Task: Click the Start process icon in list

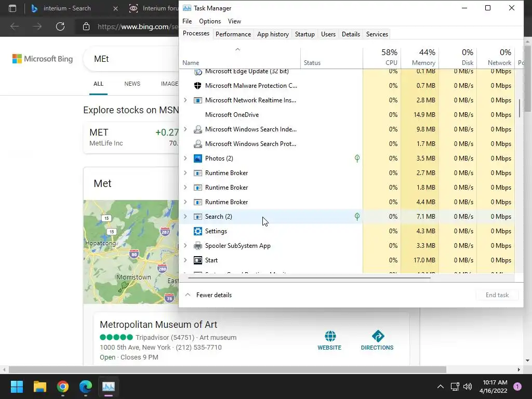Action: [x=197, y=260]
